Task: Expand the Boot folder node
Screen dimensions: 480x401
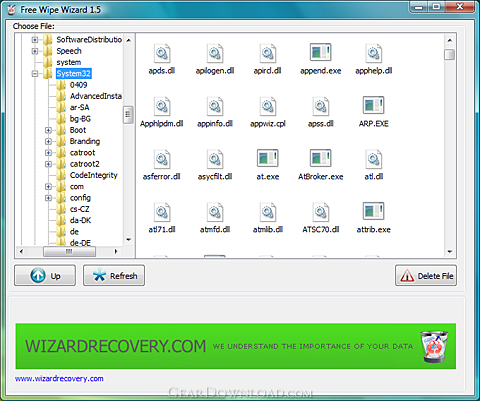Action: pos(48,130)
